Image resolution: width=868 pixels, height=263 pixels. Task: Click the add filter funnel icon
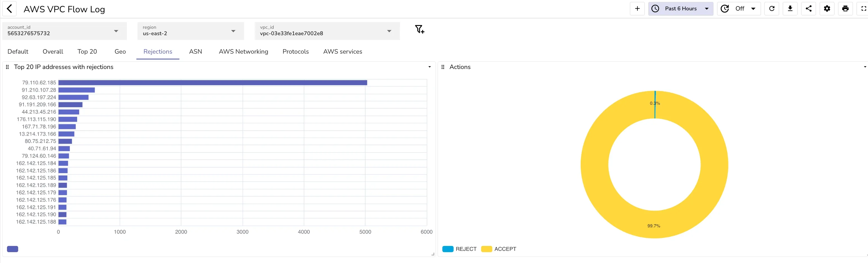click(419, 30)
